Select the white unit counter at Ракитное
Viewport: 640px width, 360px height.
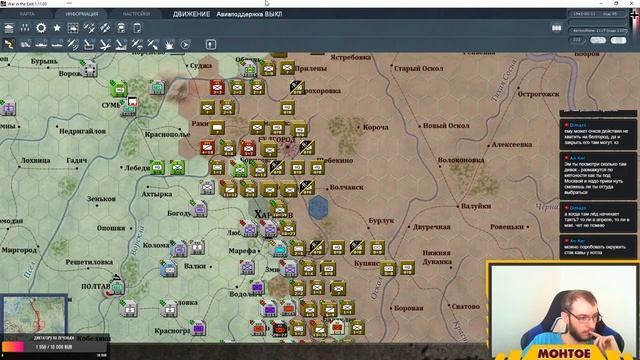pos(217,127)
